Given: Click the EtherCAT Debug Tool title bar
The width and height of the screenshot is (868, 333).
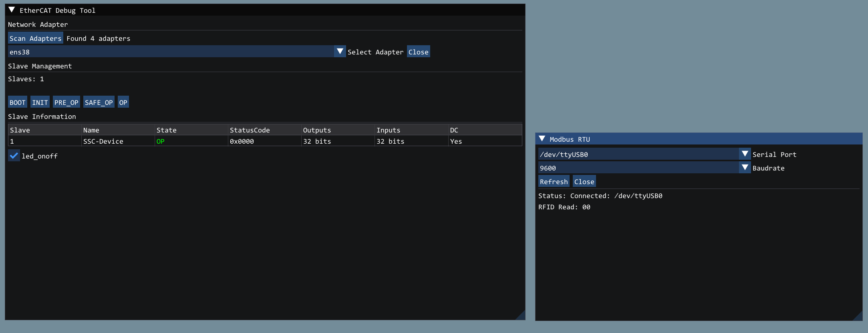Looking at the screenshot, I should coord(265,10).
